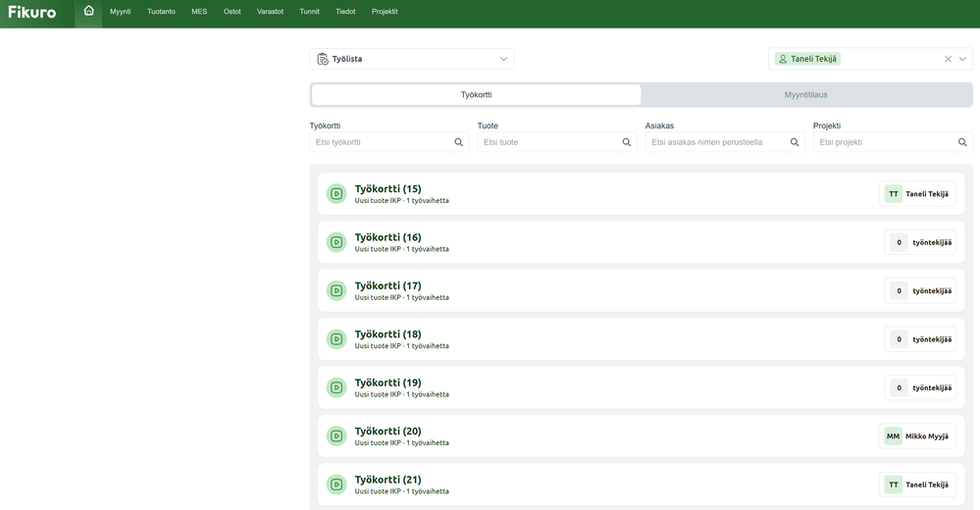Click the 0 työntekijää button on Työkortti (16)
Image resolution: width=980 pixels, height=510 pixels.
tap(919, 242)
